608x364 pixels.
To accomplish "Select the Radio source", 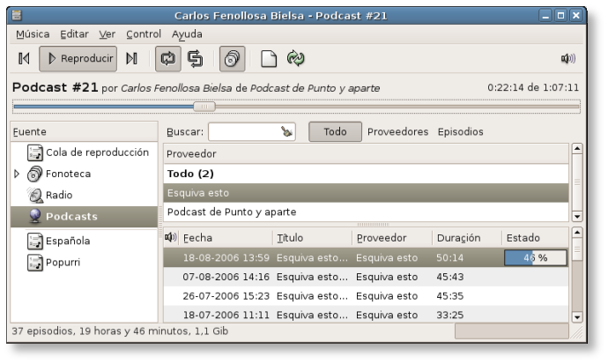I will [x=59, y=195].
